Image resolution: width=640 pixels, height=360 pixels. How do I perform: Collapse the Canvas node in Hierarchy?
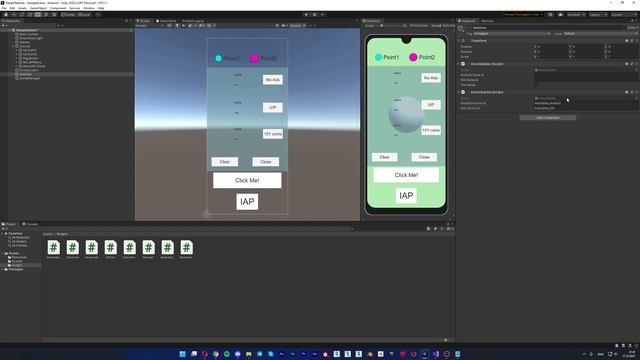[13, 46]
